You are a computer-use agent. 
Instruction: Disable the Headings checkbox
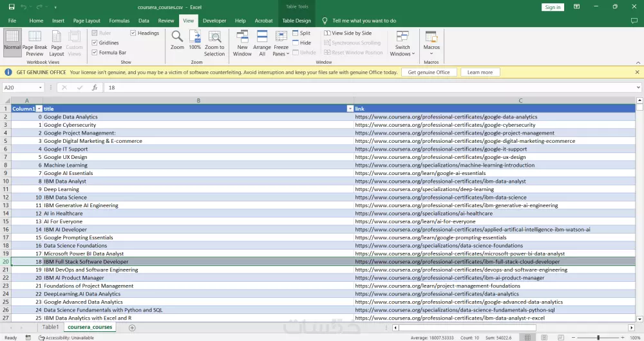[x=133, y=33]
